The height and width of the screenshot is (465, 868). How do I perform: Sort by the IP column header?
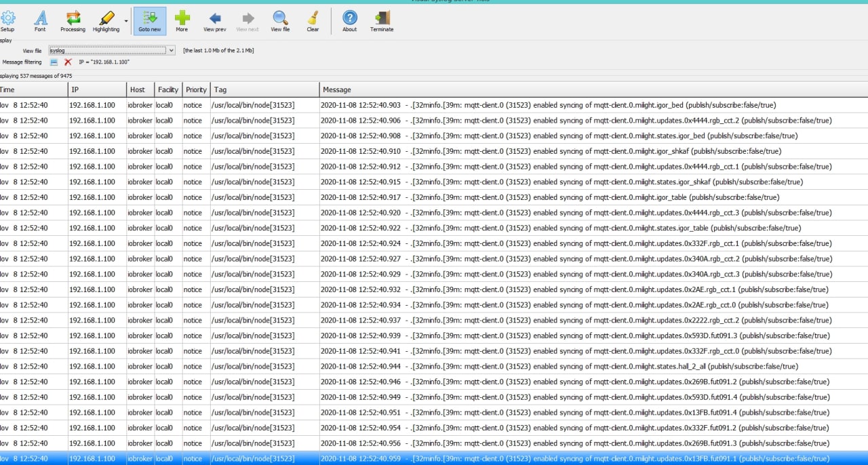click(97, 89)
